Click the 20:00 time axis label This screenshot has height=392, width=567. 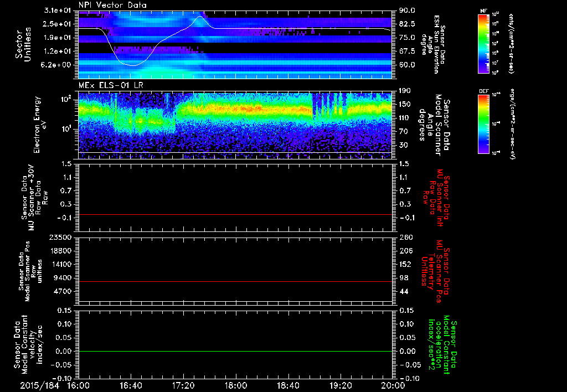tap(393, 385)
